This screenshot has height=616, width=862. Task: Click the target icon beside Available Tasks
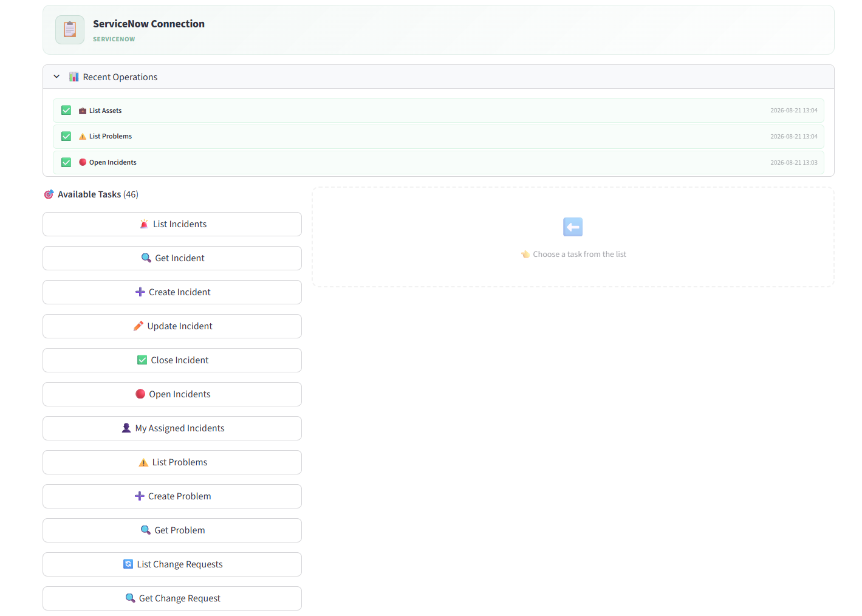coord(49,194)
